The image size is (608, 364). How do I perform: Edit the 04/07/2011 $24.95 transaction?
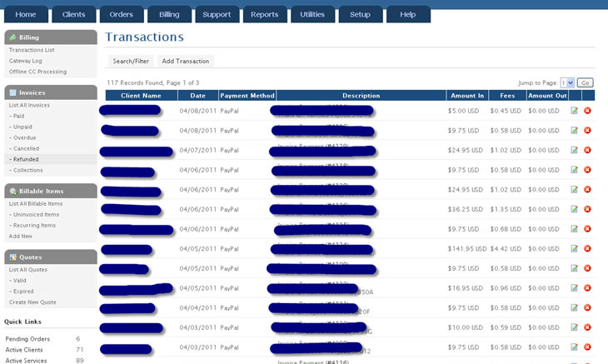574,150
